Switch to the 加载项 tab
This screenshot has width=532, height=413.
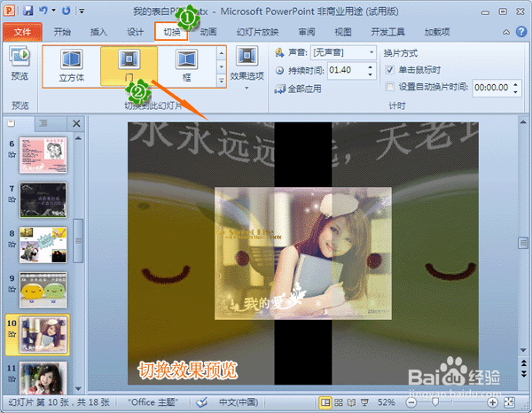pos(437,32)
